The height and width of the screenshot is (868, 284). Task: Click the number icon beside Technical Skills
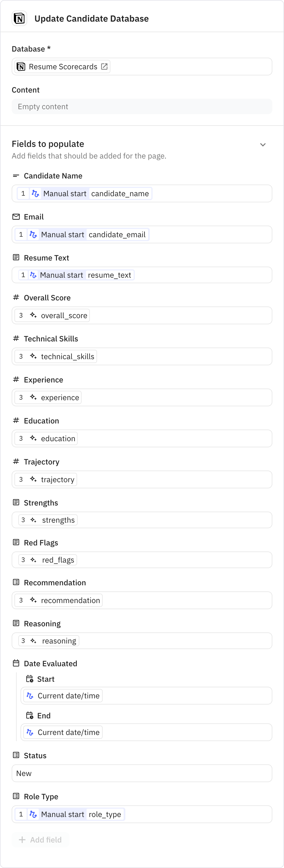pos(16,338)
